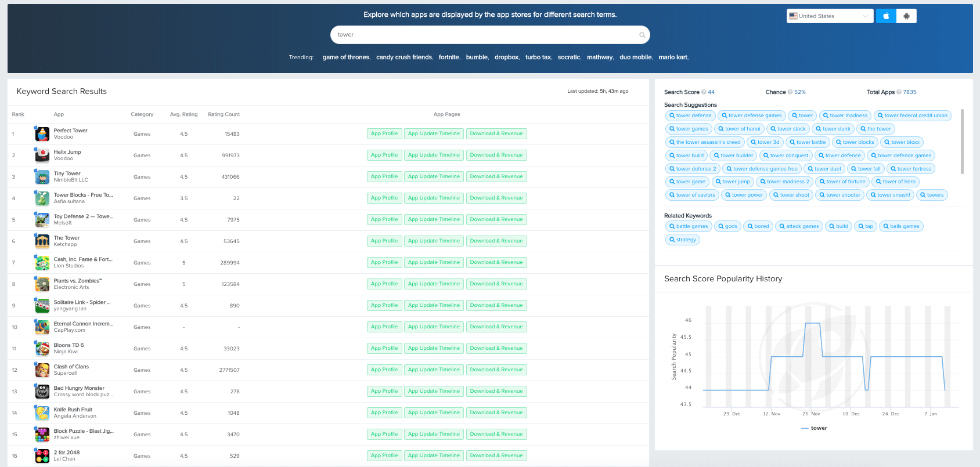Click trending term dropbox
Image resolution: width=980 pixels, height=467 pixels.
(x=507, y=57)
